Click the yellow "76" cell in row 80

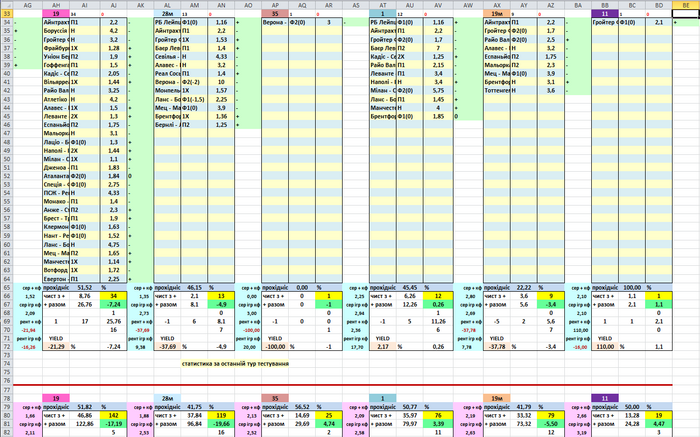438,415
